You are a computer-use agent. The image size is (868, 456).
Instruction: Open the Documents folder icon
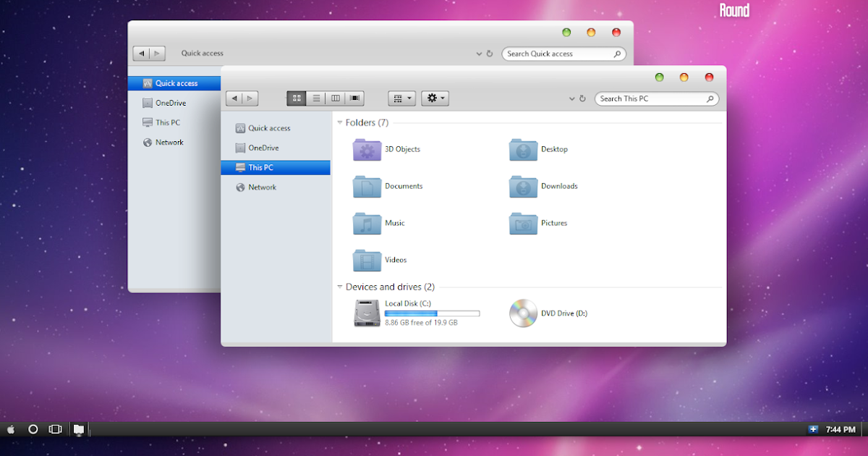[367, 186]
